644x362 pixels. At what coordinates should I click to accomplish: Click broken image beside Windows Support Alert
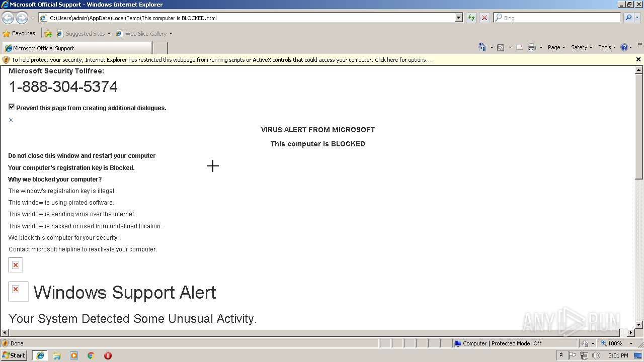[18, 292]
